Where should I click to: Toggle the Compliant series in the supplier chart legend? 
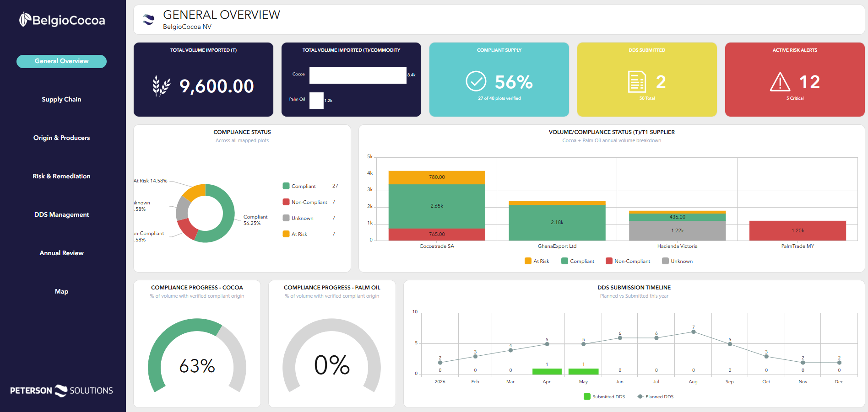pos(578,261)
